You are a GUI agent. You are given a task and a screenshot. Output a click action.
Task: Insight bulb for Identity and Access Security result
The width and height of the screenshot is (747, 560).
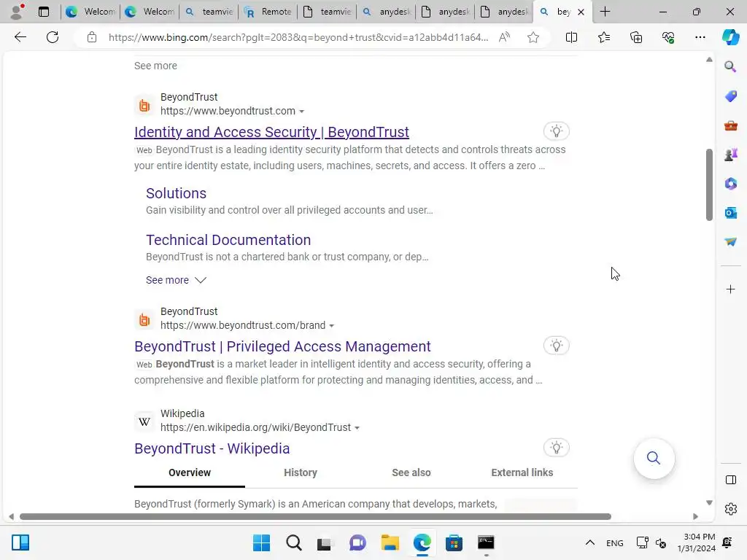pyautogui.click(x=556, y=131)
